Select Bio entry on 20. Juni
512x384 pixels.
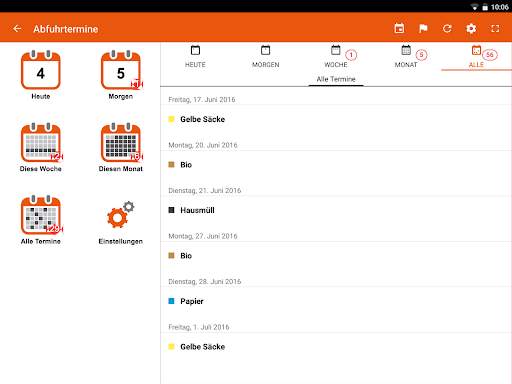336,165
